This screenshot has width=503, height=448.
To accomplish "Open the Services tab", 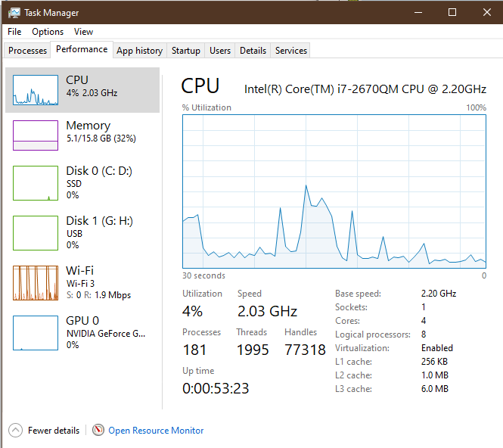I will (x=291, y=51).
